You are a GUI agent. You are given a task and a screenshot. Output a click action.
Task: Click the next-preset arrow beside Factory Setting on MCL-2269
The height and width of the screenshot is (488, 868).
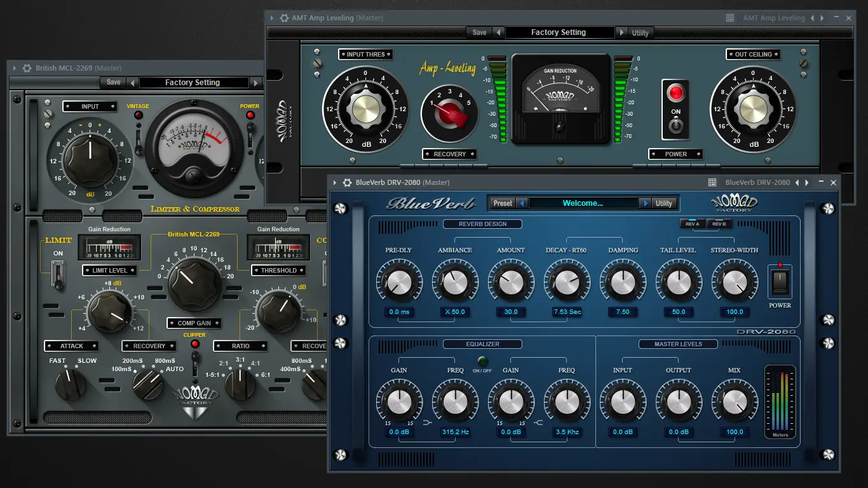[257, 82]
